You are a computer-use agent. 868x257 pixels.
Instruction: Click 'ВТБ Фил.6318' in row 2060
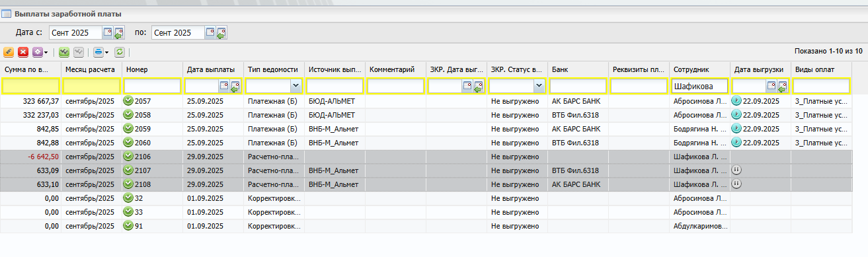pos(575,143)
